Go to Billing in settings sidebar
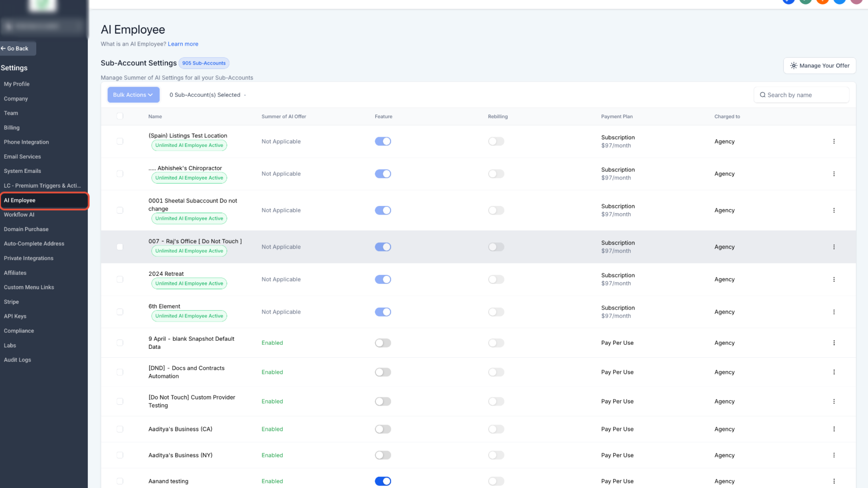 12,128
